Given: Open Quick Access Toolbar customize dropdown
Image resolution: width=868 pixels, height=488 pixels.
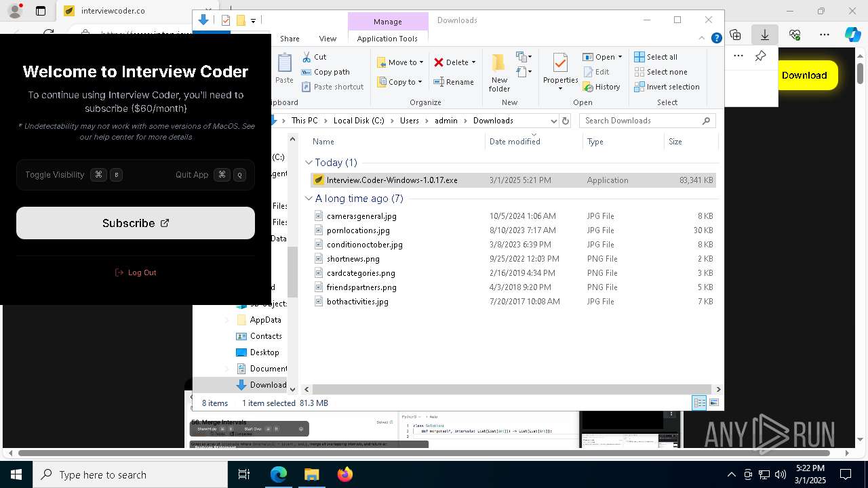Looking at the screenshot, I should tap(253, 21).
